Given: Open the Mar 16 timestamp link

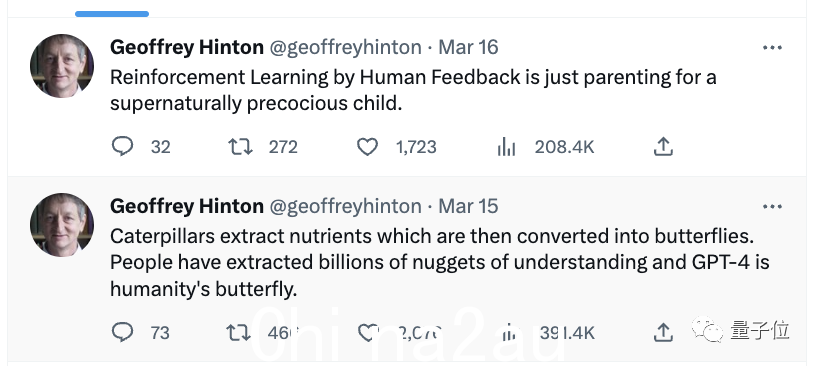Looking at the screenshot, I should tap(468, 47).
